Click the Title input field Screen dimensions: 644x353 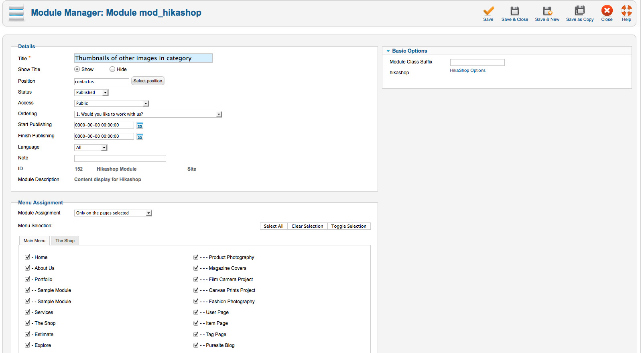[x=143, y=58]
